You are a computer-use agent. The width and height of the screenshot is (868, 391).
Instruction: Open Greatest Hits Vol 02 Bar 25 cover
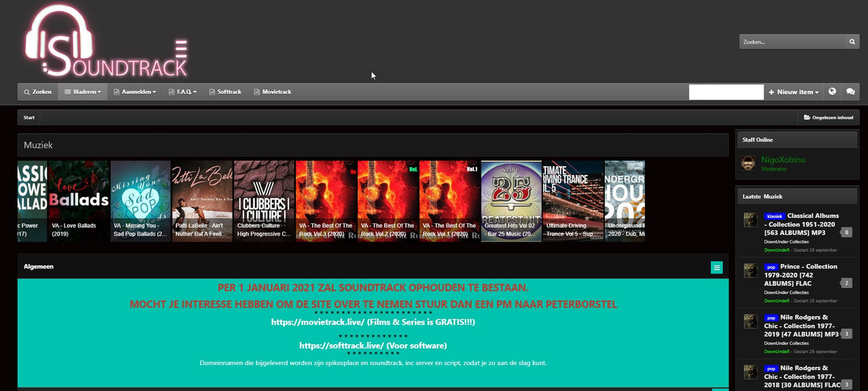pos(511,201)
